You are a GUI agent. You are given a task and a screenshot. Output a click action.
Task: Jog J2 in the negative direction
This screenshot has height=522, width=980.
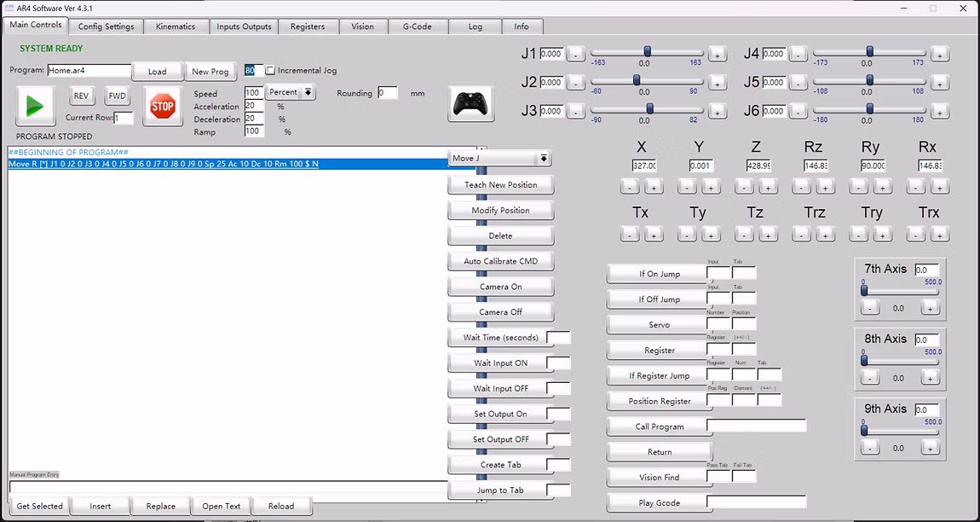[575, 83]
